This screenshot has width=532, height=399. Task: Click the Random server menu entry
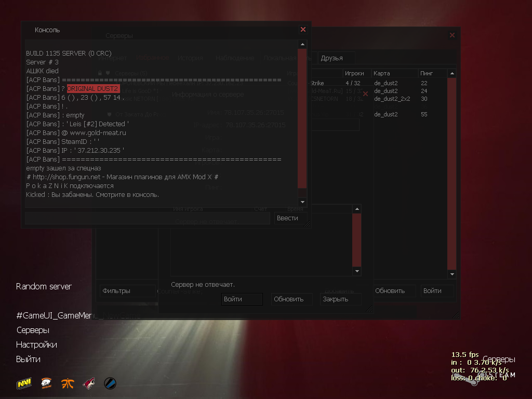pyautogui.click(x=44, y=286)
